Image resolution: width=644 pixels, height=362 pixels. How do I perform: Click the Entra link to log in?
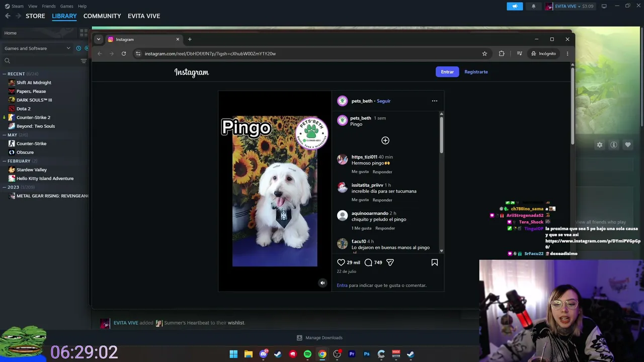tap(342, 286)
